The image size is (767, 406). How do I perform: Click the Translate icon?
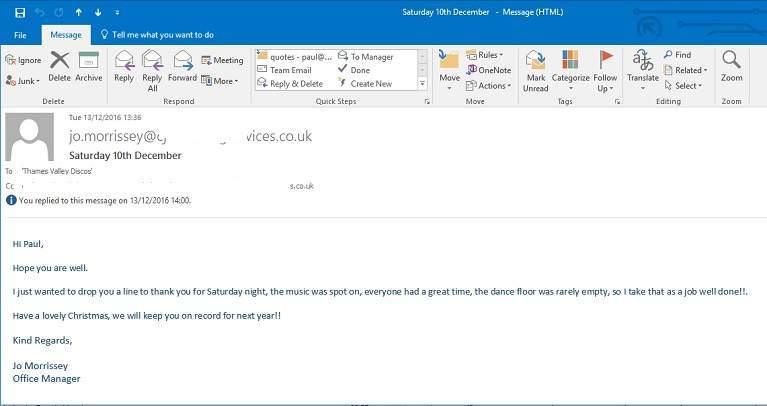pyautogui.click(x=643, y=66)
